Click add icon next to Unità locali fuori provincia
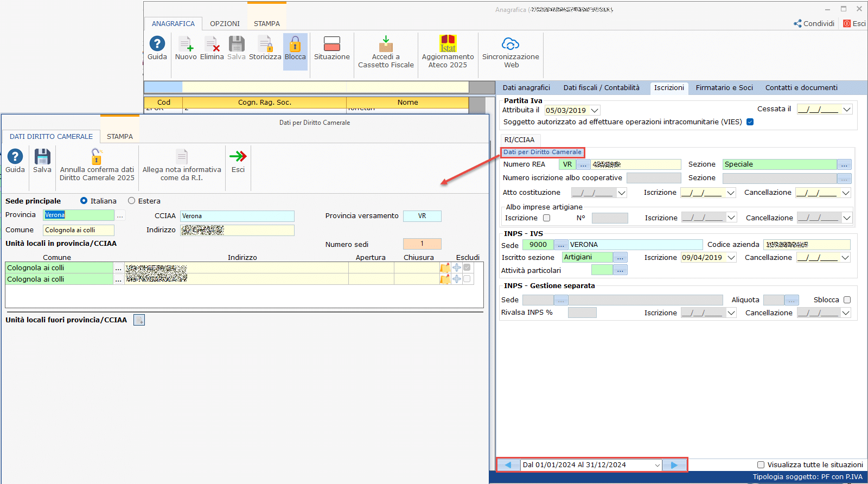Screen dimensions: 868x484 pos(139,320)
